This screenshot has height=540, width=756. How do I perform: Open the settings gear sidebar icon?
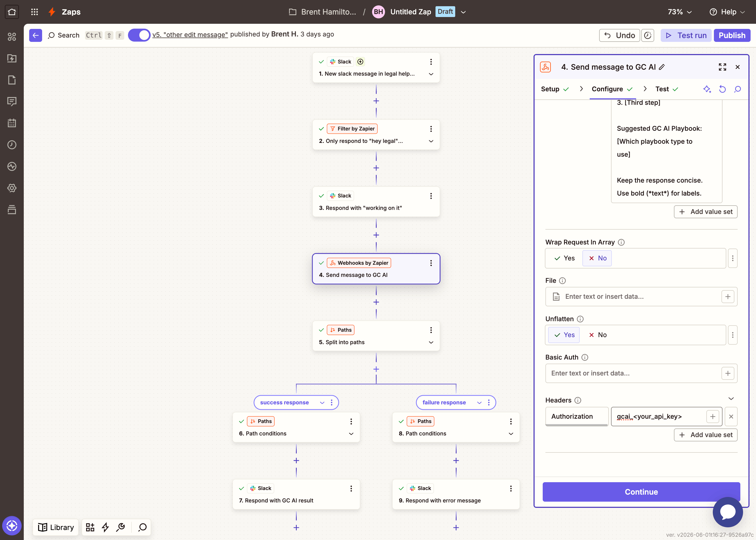[12, 188]
